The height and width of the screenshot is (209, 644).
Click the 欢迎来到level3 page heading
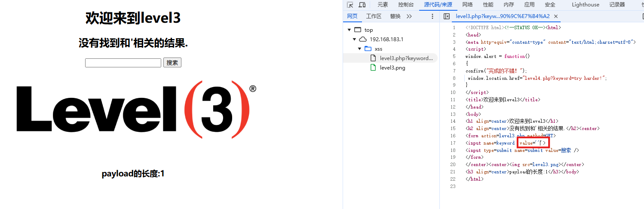click(133, 18)
